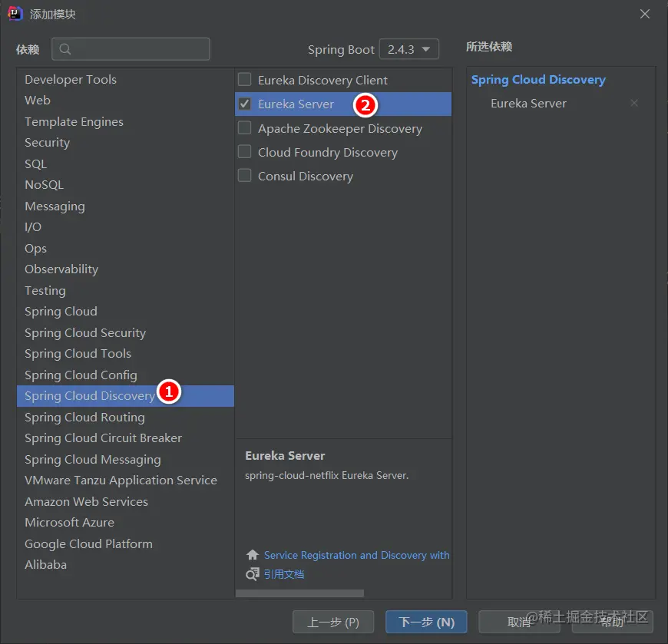Image resolution: width=668 pixels, height=644 pixels.
Task: Click the reference doc icon beside 引用文档
Action: (252, 574)
